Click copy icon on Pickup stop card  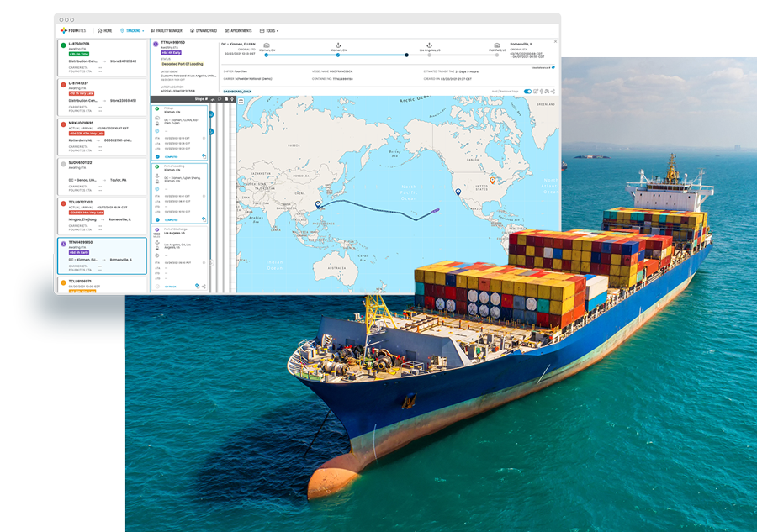pos(204,156)
